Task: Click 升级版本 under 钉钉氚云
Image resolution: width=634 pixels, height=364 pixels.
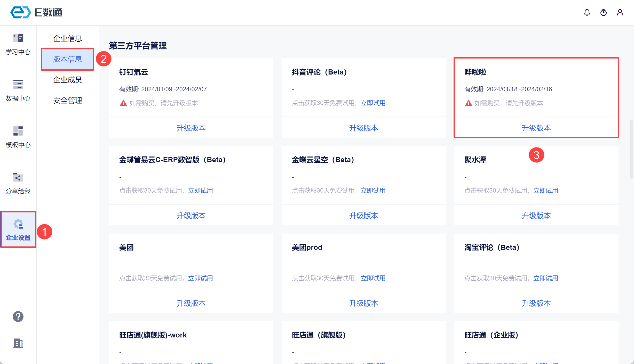Action: click(x=191, y=128)
